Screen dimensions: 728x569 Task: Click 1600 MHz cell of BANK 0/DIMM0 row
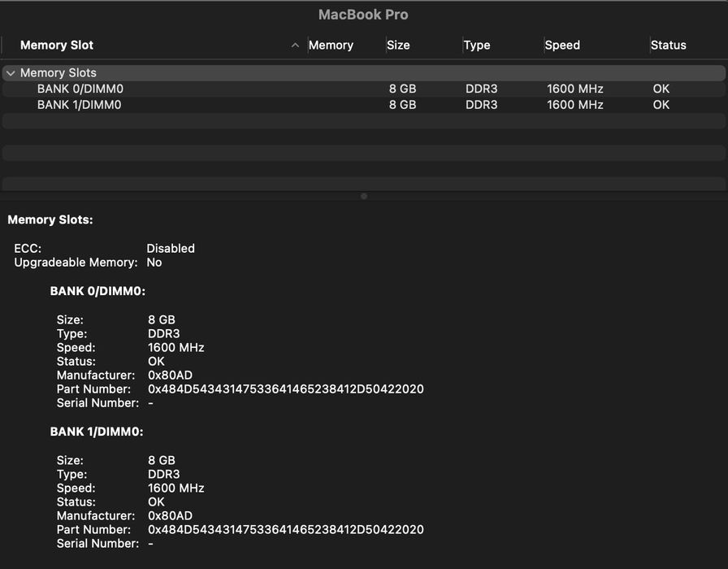pyautogui.click(x=574, y=89)
